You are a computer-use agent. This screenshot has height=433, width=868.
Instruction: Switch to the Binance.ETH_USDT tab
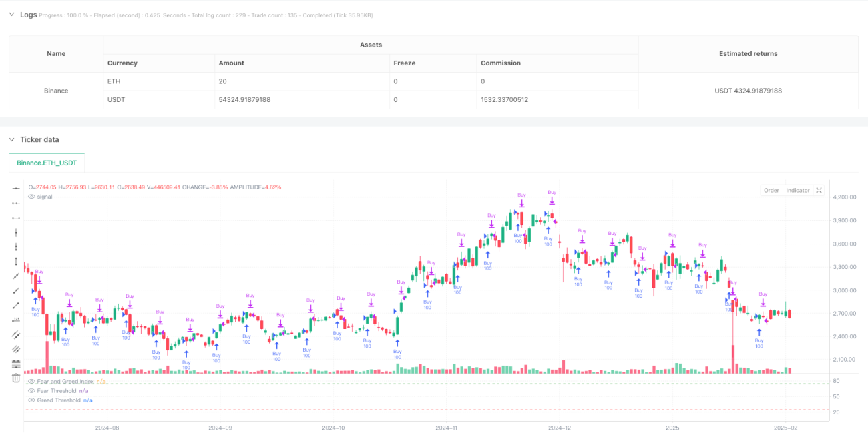point(47,162)
